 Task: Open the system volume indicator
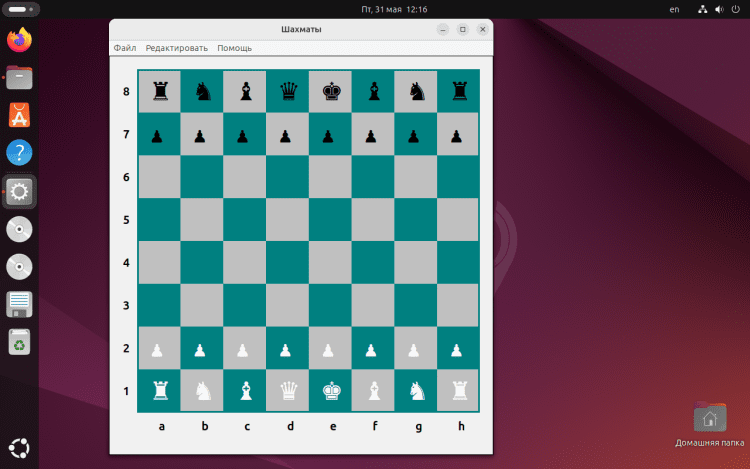[719, 9]
